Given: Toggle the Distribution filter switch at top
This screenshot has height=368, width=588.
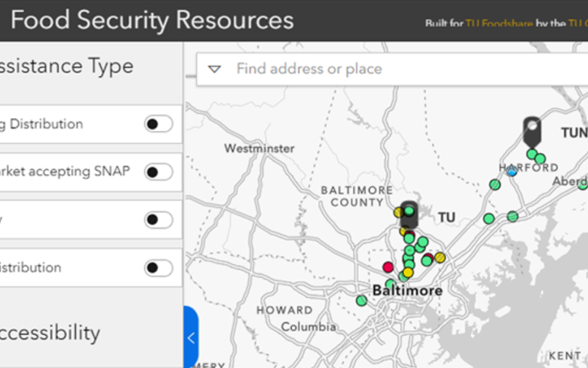Looking at the screenshot, I should click(x=158, y=124).
